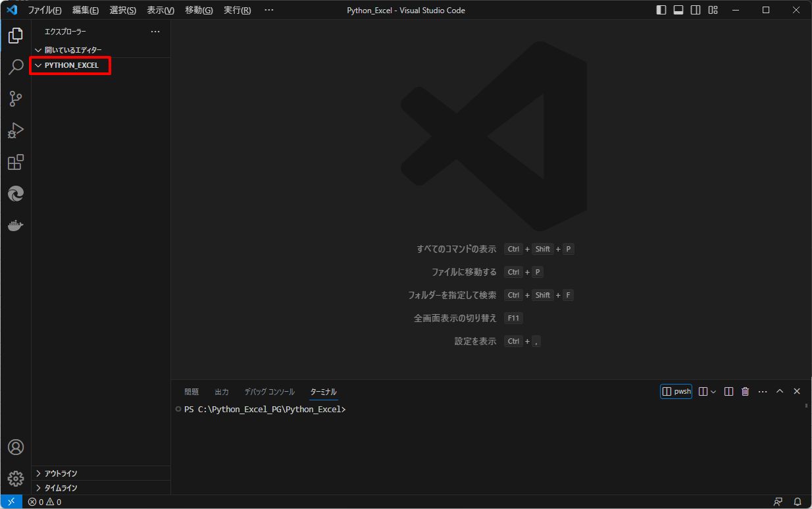
Task: Click ファイルに移動する hint text
Action: point(464,272)
